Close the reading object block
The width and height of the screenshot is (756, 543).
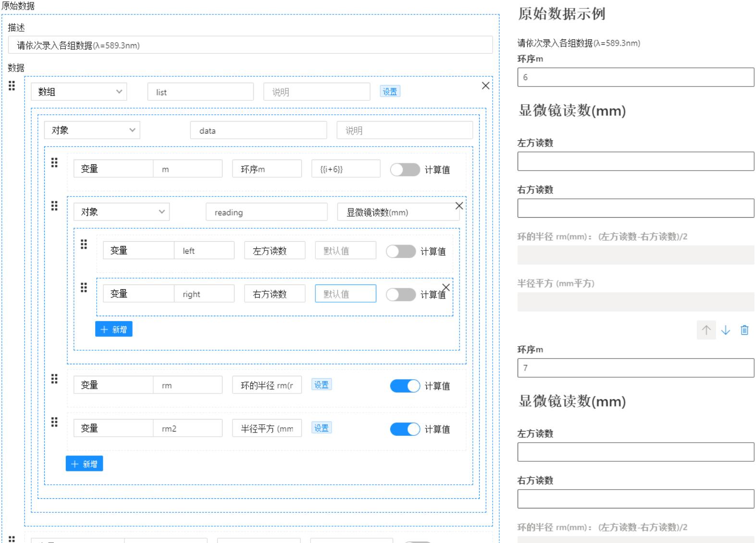459,206
